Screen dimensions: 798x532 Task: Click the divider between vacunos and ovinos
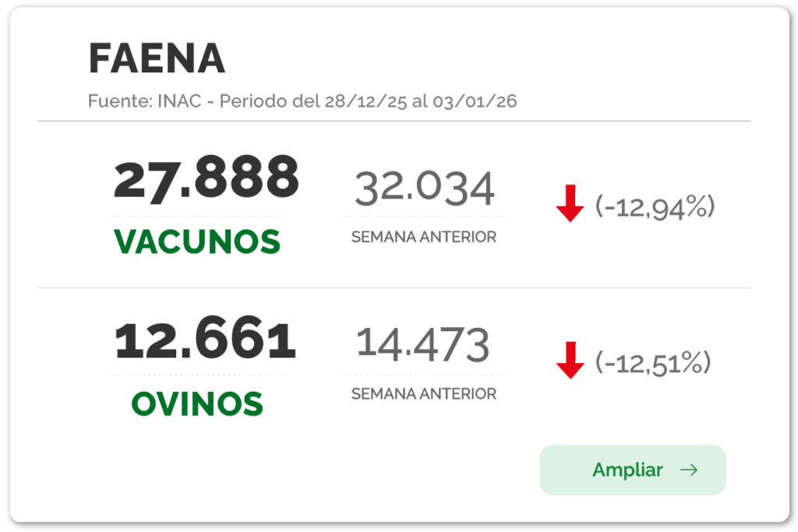(x=394, y=288)
